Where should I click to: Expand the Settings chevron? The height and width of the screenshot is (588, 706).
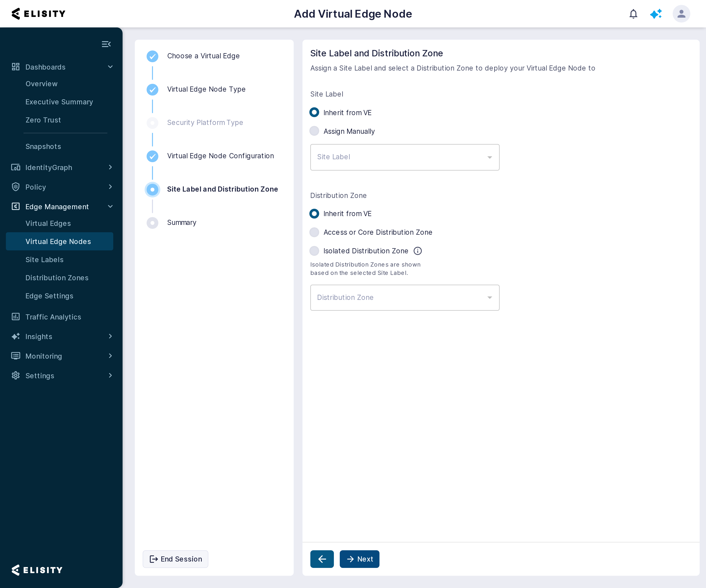110,375
